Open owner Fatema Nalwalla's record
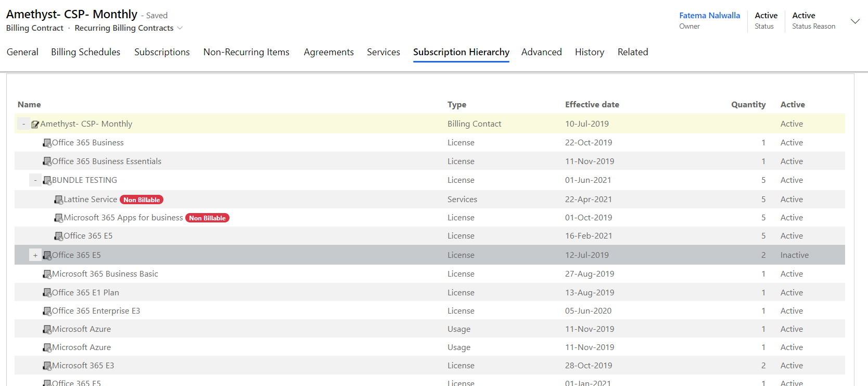868x386 pixels. [x=709, y=16]
